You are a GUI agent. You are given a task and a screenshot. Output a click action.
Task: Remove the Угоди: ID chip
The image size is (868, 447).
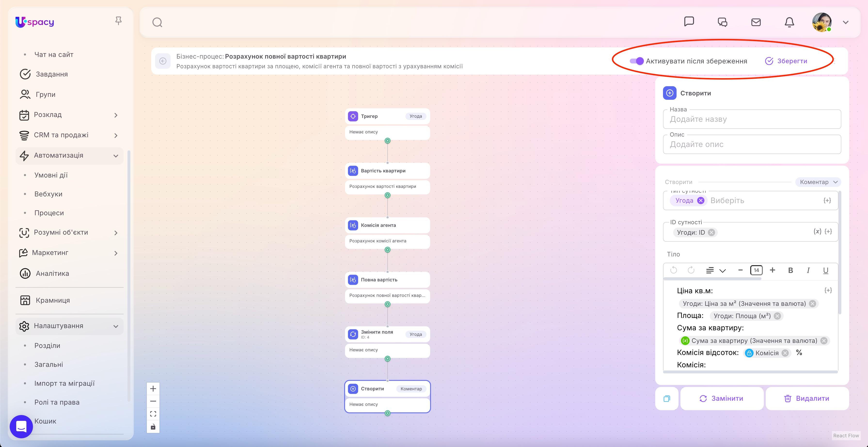point(711,233)
